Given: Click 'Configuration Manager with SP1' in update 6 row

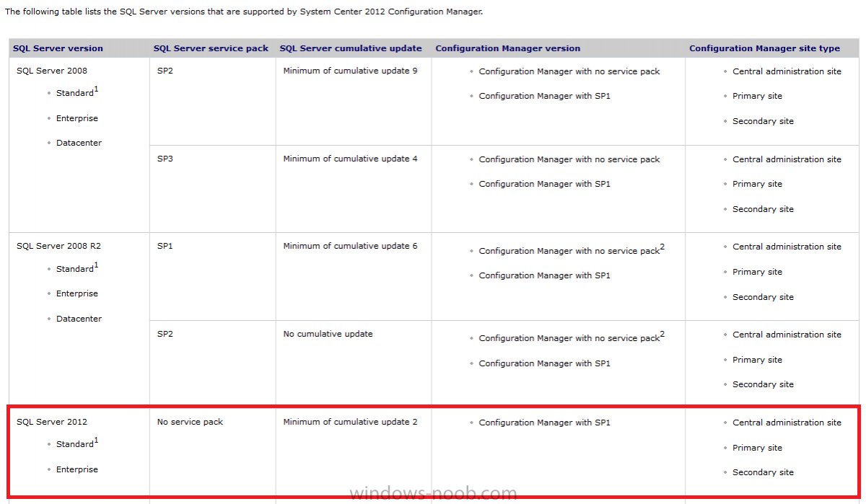Looking at the screenshot, I should 545,275.
